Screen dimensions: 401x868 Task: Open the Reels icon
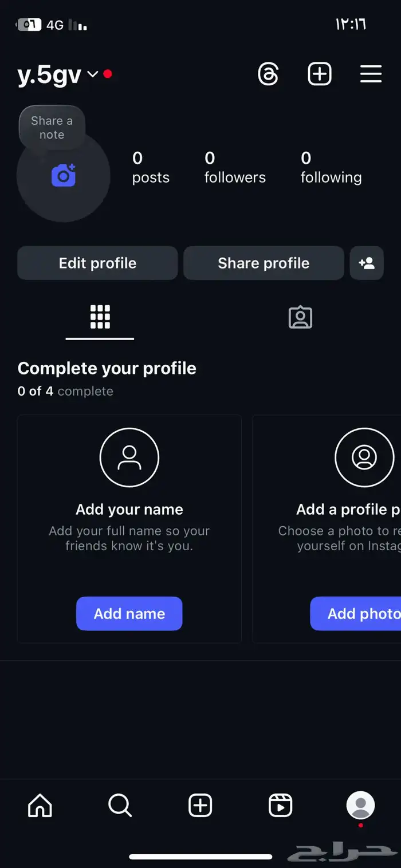pyautogui.click(x=281, y=806)
